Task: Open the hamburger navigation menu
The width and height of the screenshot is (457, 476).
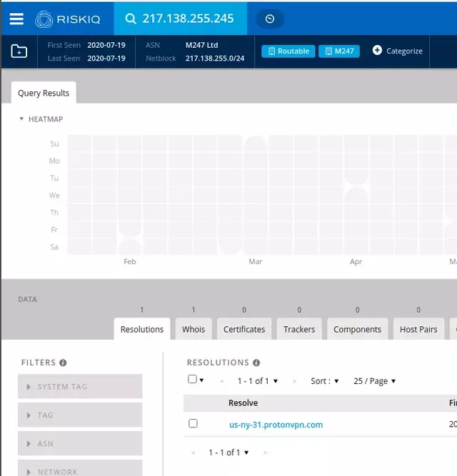Action: pos(16,19)
